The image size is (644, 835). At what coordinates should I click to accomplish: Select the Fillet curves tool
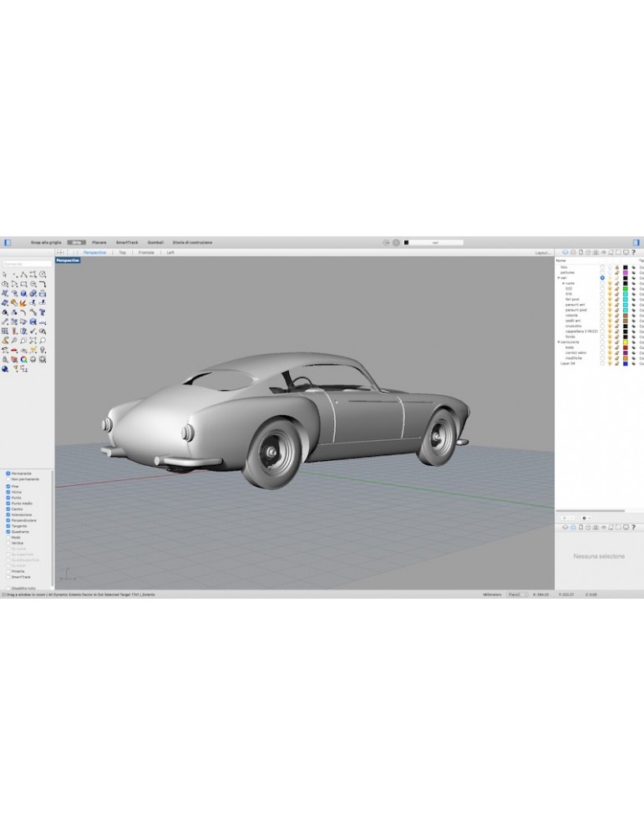click(x=43, y=284)
